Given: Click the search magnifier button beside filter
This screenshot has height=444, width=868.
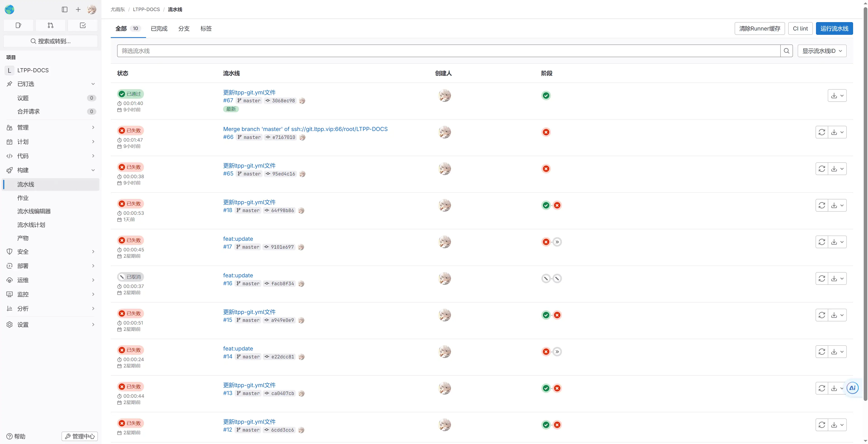Looking at the screenshot, I should 786,51.
